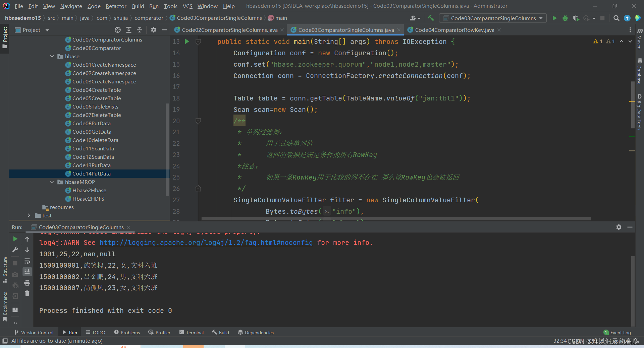Click the warnings indicator in editor corner
Screen dimensions: 644x348
[604, 42]
